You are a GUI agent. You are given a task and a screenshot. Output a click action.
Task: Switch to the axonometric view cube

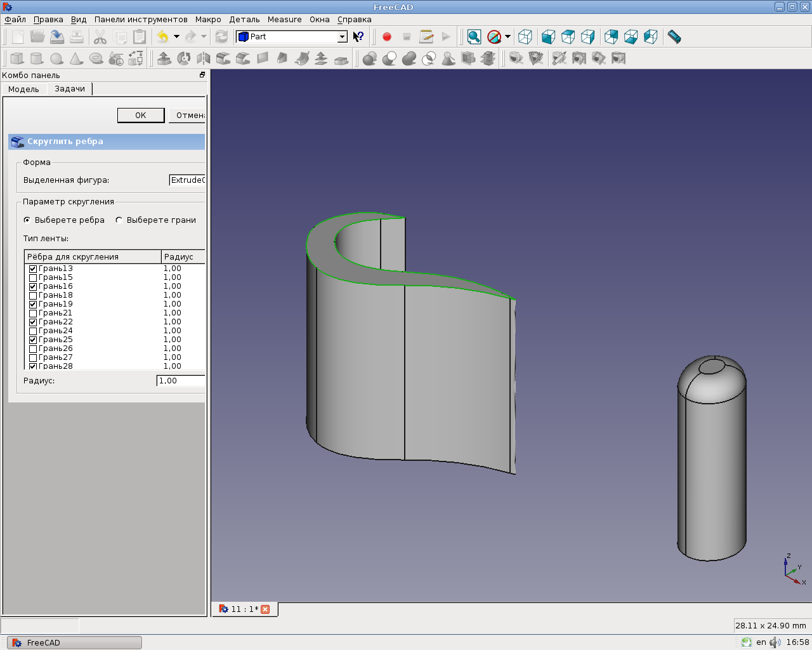pos(525,37)
